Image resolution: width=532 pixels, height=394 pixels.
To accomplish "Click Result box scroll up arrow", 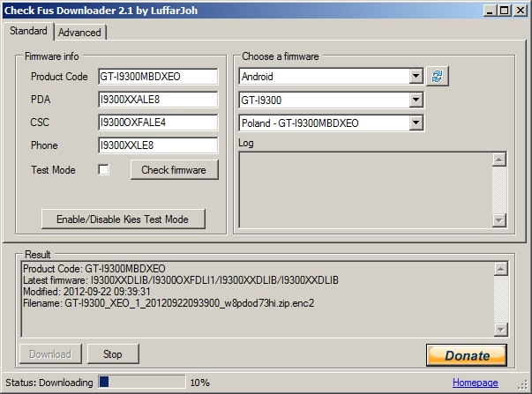I will (x=501, y=269).
